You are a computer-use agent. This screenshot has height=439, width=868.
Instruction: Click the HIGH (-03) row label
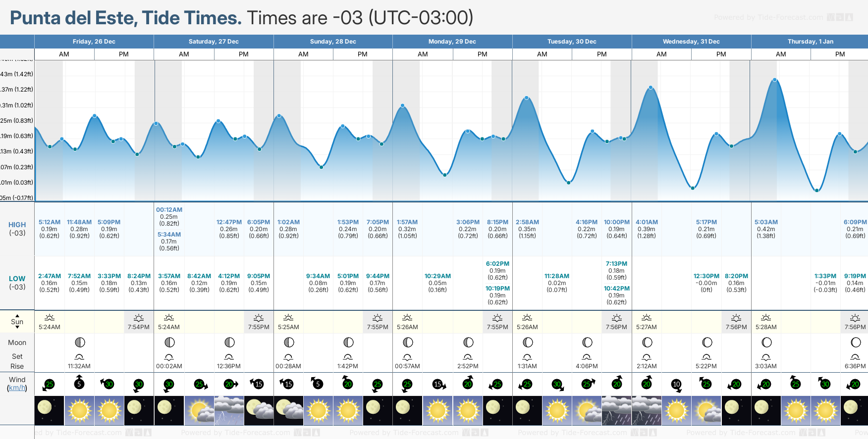click(x=17, y=229)
